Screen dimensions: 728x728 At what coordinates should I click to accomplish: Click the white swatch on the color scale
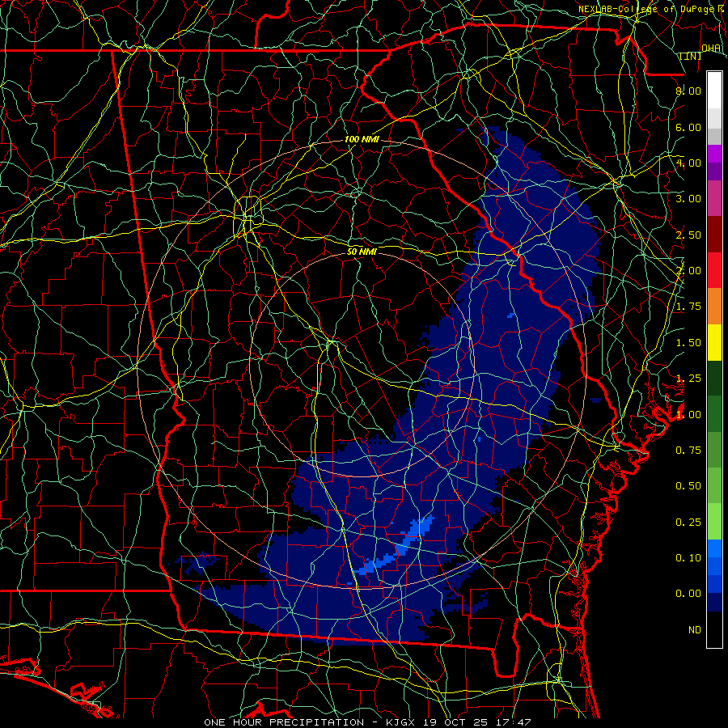coord(714,91)
